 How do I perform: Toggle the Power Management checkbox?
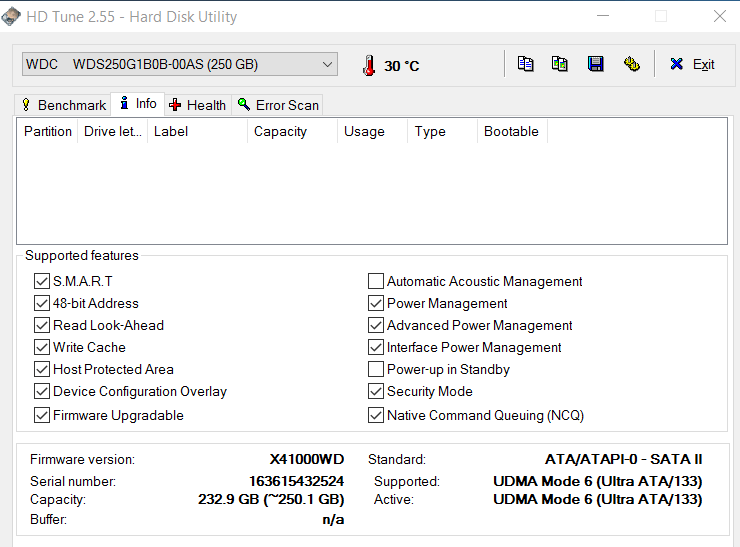tap(376, 303)
